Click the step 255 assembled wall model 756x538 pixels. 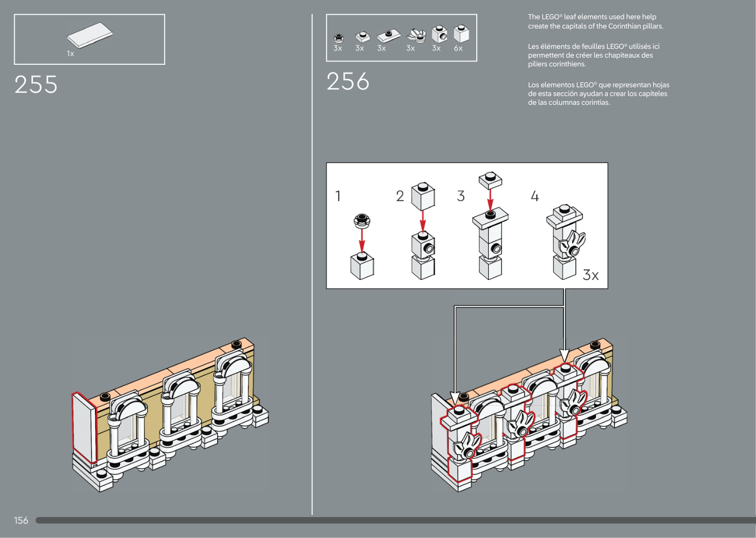[x=170, y=416]
